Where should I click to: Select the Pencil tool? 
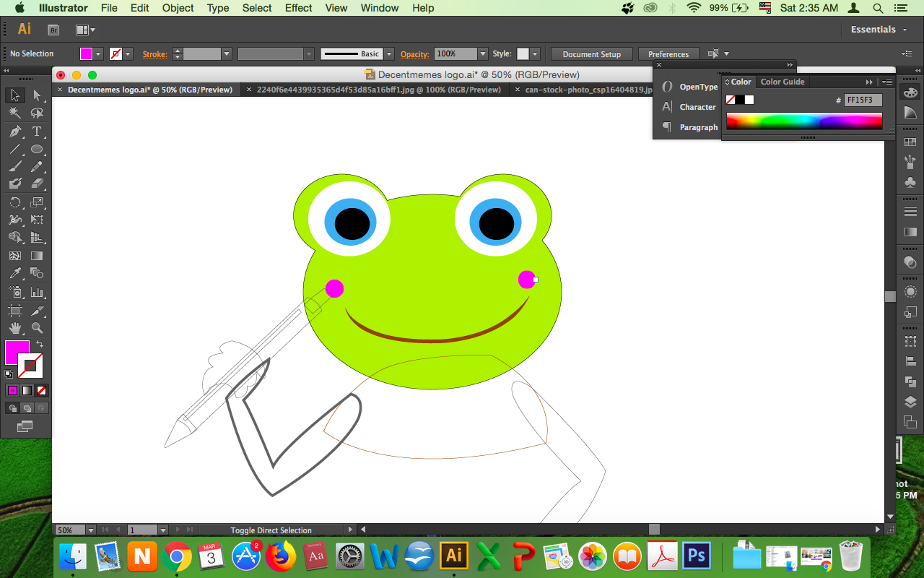click(38, 167)
